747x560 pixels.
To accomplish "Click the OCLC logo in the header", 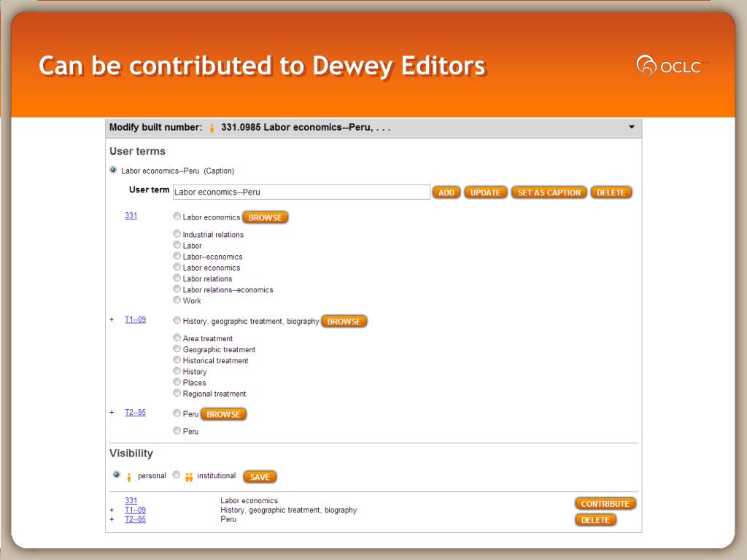I will pos(672,66).
